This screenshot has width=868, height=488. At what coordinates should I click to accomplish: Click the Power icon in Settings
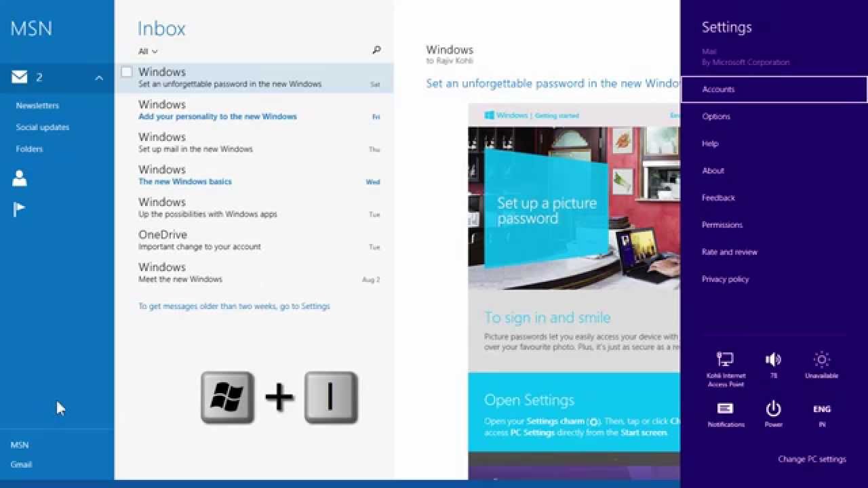pyautogui.click(x=773, y=409)
